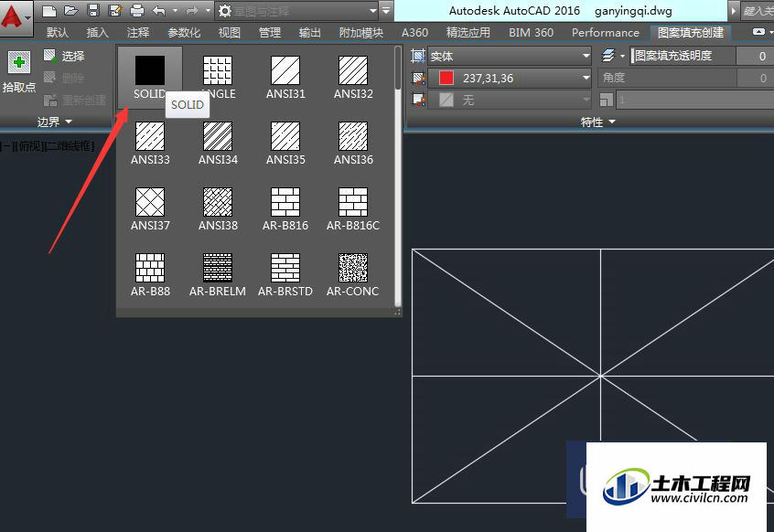Viewport: 774px width, 532px height.
Task: Select the ANSI32 hatch pattern
Action: click(x=353, y=77)
